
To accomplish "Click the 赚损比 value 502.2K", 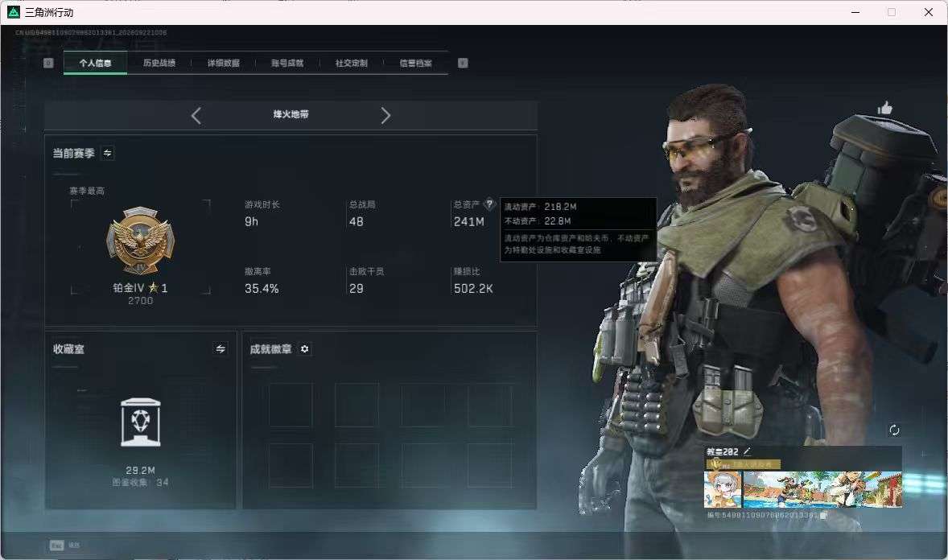I will click(x=473, y=289).
